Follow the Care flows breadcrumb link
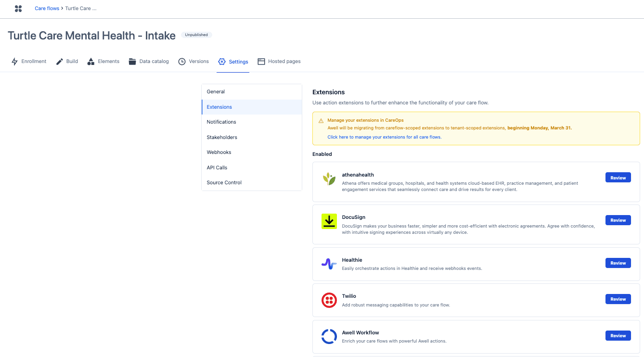 pos(47,9)
